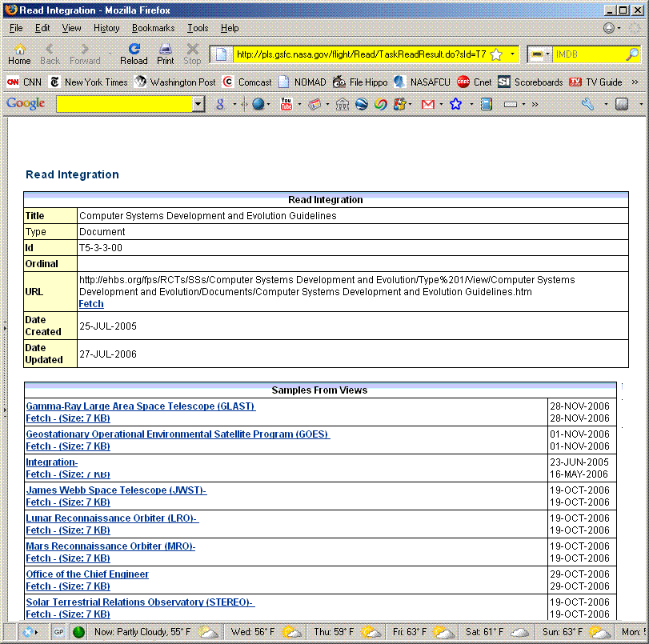Show more Google toolbar buttons chevron
Image resolution: width=649 pixels, height=644 pixels.
pyautogui.click(x=535, y=104)
